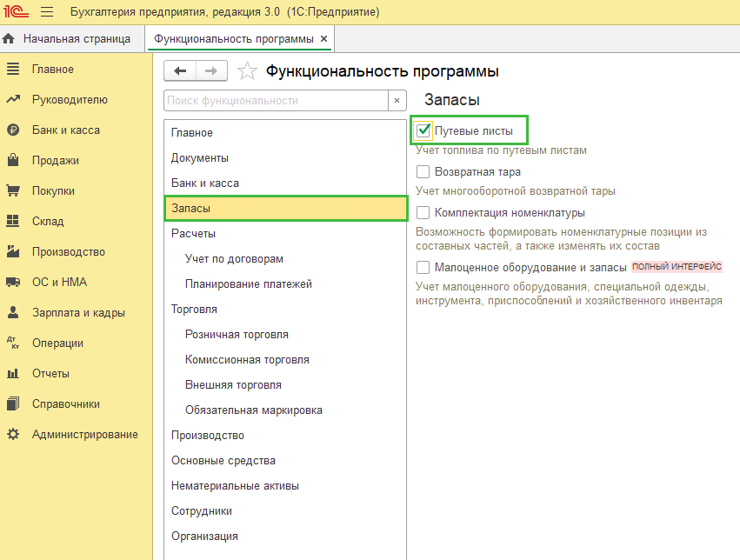Click the Главное section icon
Image resolution: width=740 pixels, height=560 pixels.
click(x=13, y=69)
